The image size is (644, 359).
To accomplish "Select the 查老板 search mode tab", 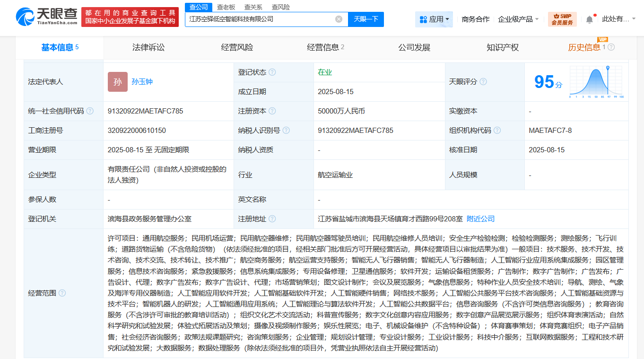I will [x=226, y=7].
